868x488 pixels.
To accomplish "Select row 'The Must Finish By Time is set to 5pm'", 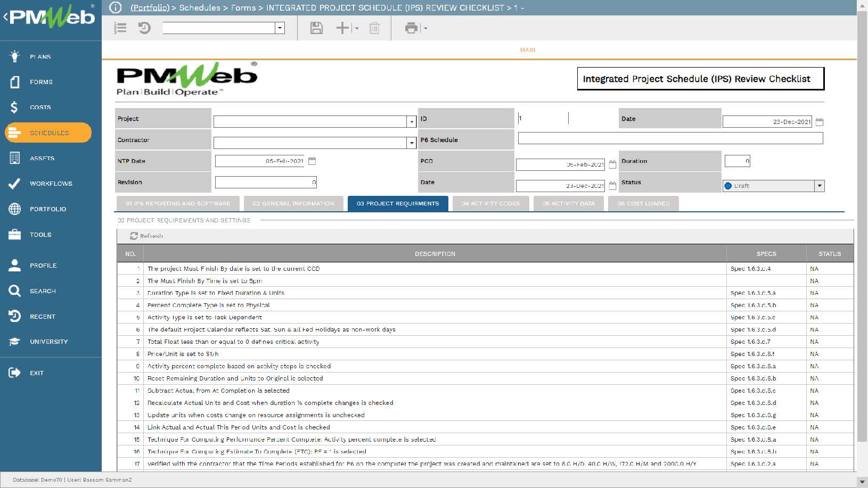I will pos(485,281).
